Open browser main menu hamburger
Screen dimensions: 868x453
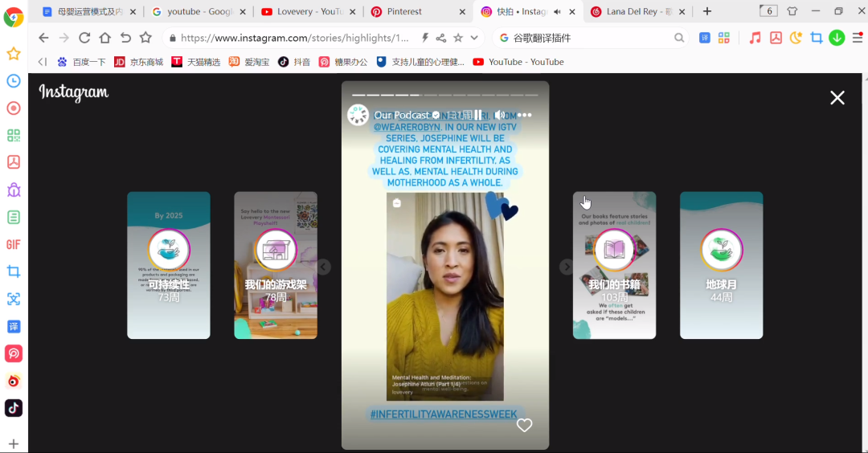coord(858,38)
